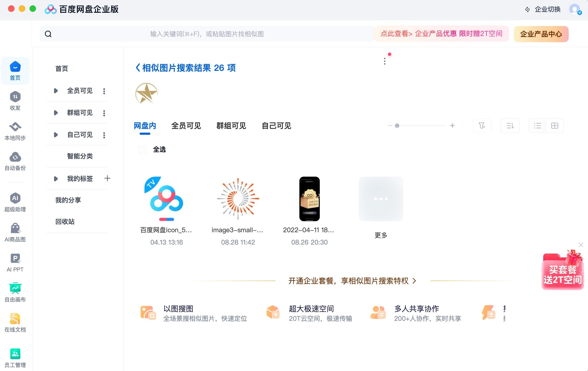Open 自由画布 canvas tool

[x=15, y=292]
